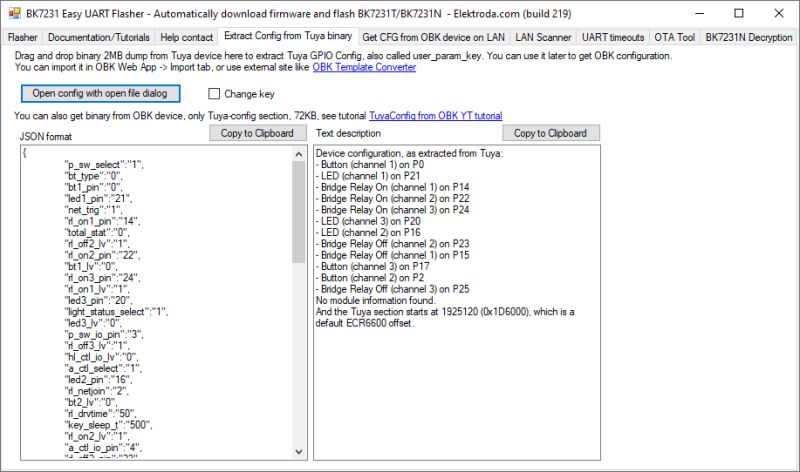Minimize the BK7231 Flasher window
800x472 pixels.
[x=699, y=14]
